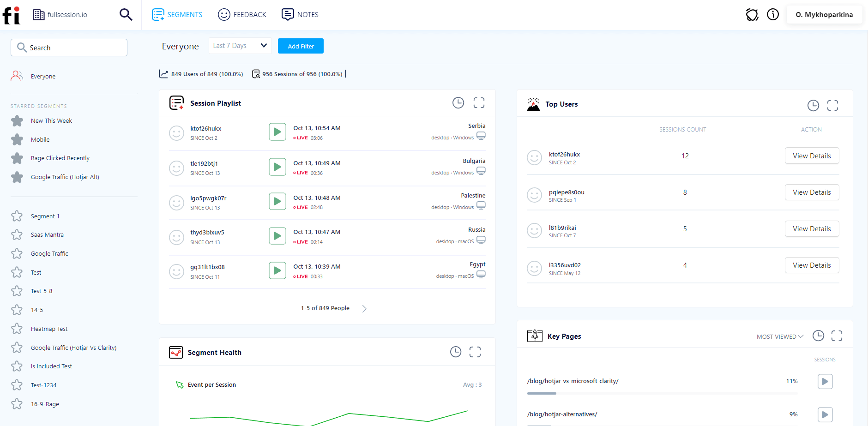Image resolution: width=868 pixels, height=426 pixels.
Task: Star the Google Traffic segment
Action: click(17, 253)
